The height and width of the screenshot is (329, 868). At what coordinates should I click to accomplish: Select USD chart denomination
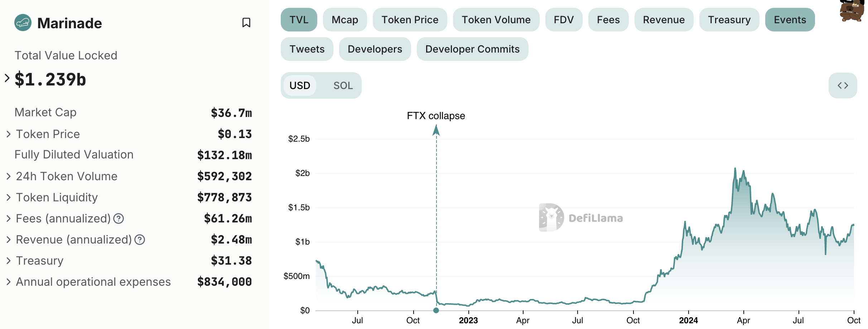[x=300, y=85]
